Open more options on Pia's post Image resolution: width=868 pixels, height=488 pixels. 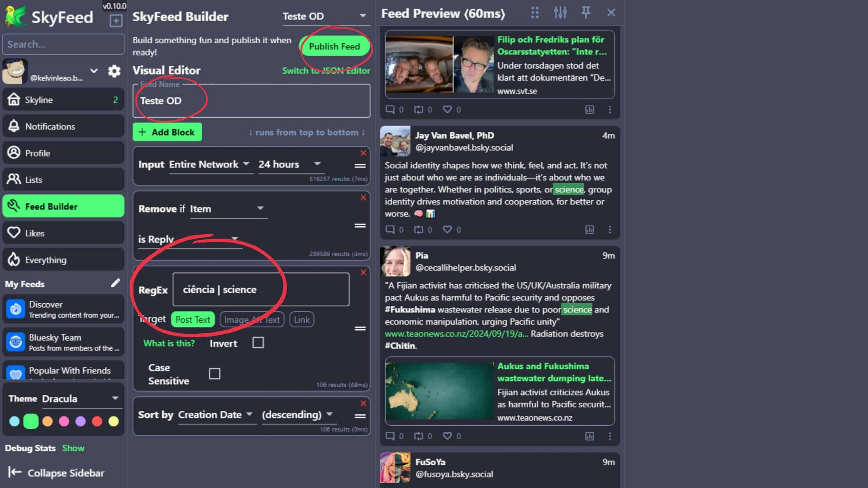pos(610,436)
